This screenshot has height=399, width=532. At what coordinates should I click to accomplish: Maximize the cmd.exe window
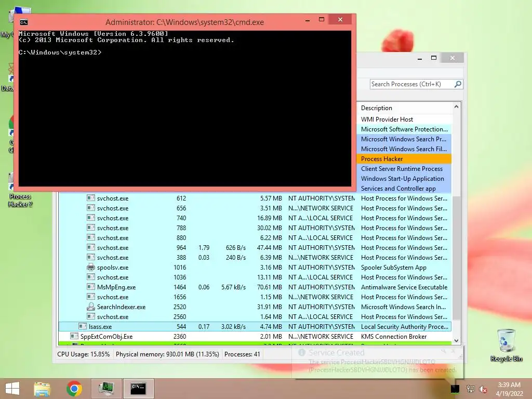(x=322, y=20)
